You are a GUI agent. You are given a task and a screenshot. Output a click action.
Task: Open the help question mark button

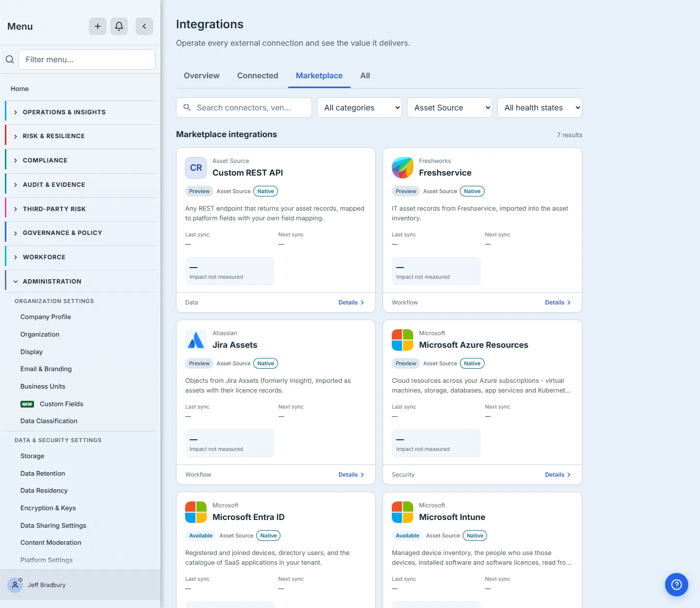677,585
